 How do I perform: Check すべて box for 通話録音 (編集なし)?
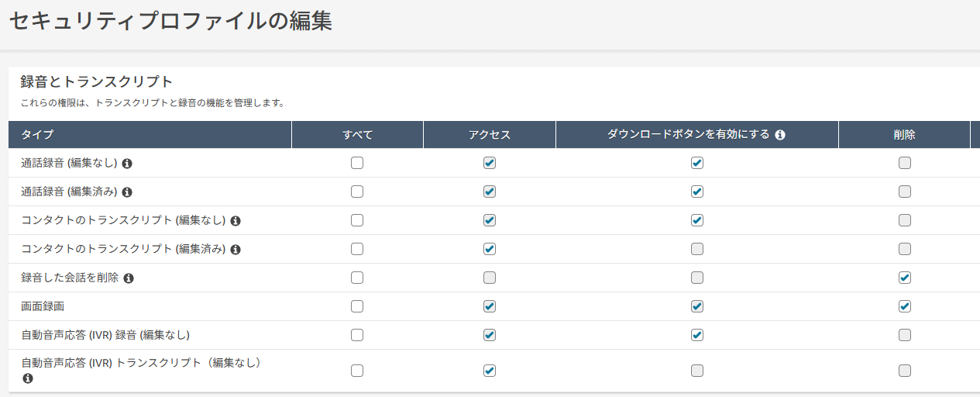point(357,163)
